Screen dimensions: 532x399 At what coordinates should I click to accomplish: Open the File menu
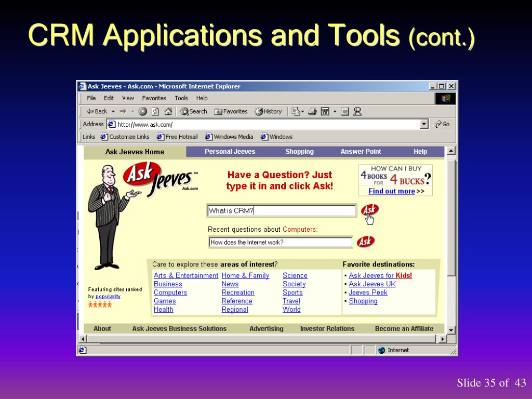(91, 98)
